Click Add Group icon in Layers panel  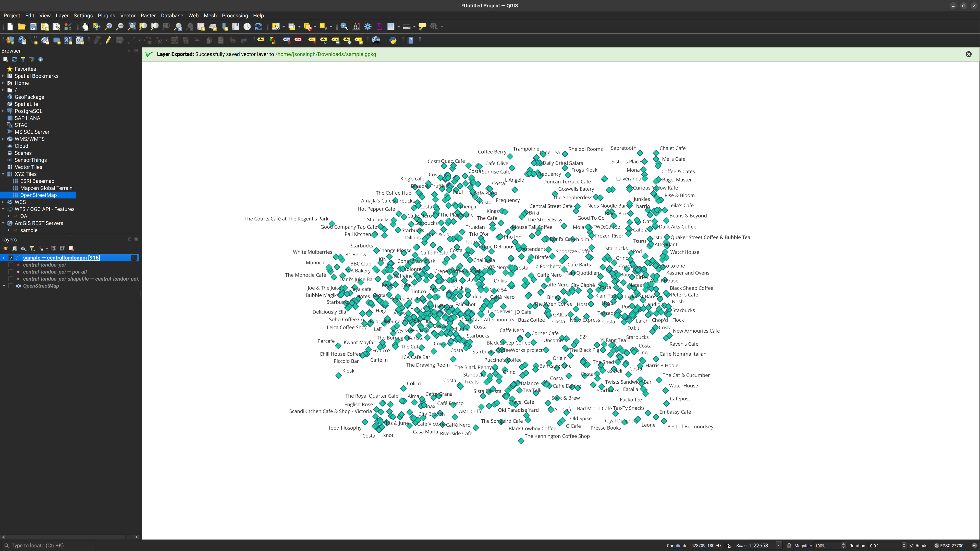tap(15, 249)
